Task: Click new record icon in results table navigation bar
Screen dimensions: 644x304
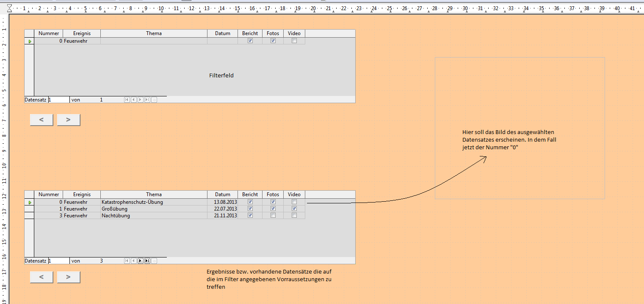Action: click(154, 261)
